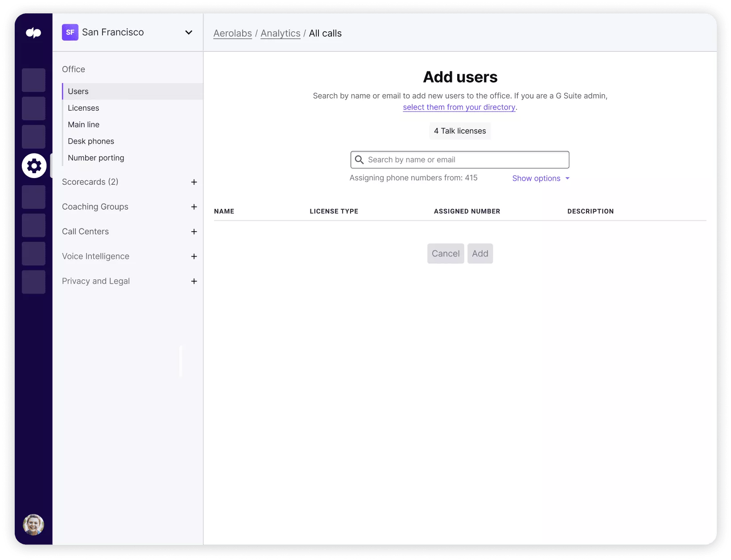Click the LICENSE TYPE column header
The width and height of the screenshot is (731, 560).
pyautogui.click(x=334, y=211)
